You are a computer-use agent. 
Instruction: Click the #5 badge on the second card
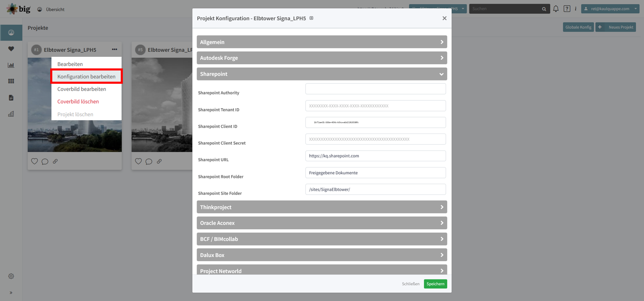(x=140, y=50)
